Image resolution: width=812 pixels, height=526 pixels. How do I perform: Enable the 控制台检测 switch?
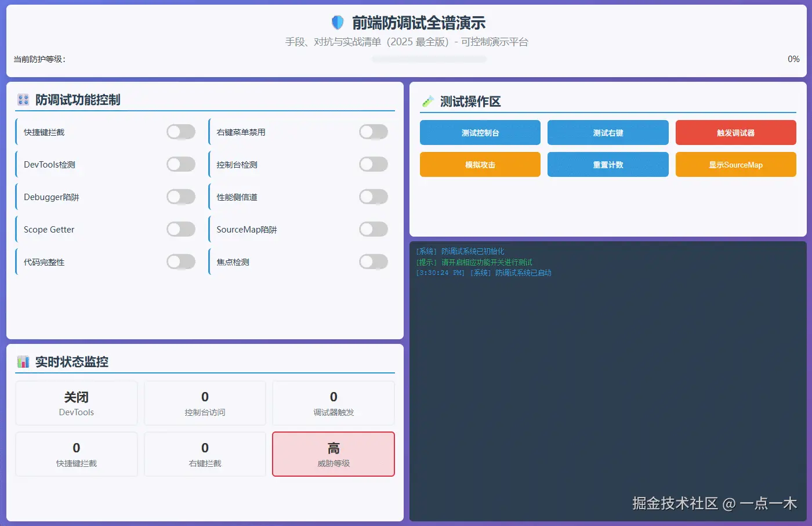coord(374,164)
